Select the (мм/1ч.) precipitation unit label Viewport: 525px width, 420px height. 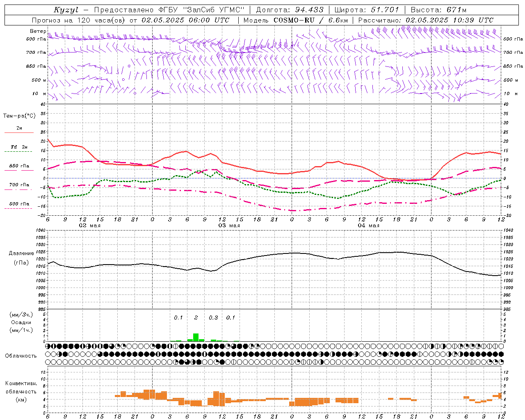point(21,330)
